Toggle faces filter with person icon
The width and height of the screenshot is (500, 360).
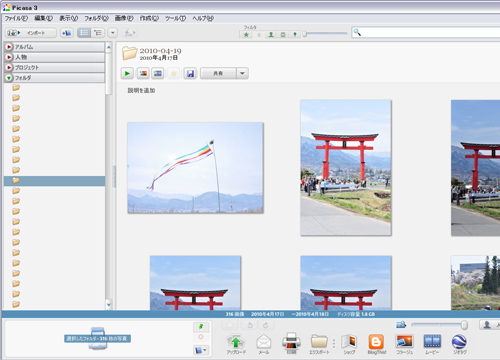[x=271, y=34]
